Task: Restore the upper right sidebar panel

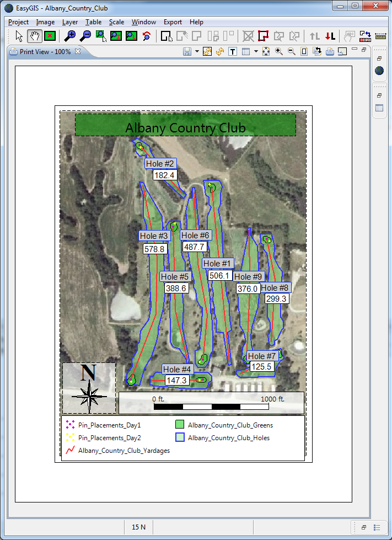Action: [x=379, y=58]
